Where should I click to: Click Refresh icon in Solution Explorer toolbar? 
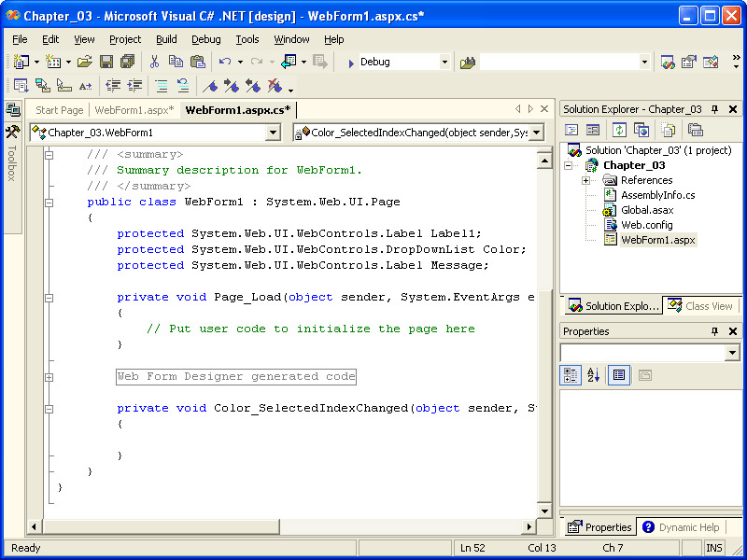(x=619, y=130)
